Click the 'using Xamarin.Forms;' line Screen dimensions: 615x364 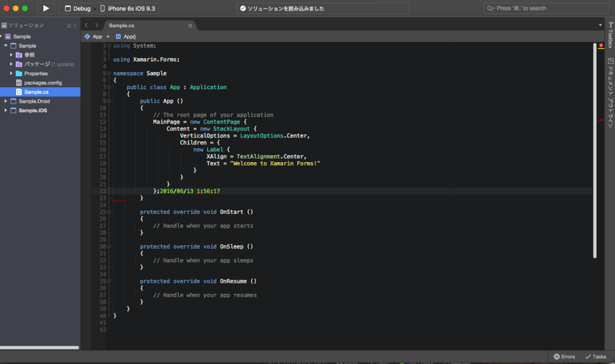pos(147,59)
